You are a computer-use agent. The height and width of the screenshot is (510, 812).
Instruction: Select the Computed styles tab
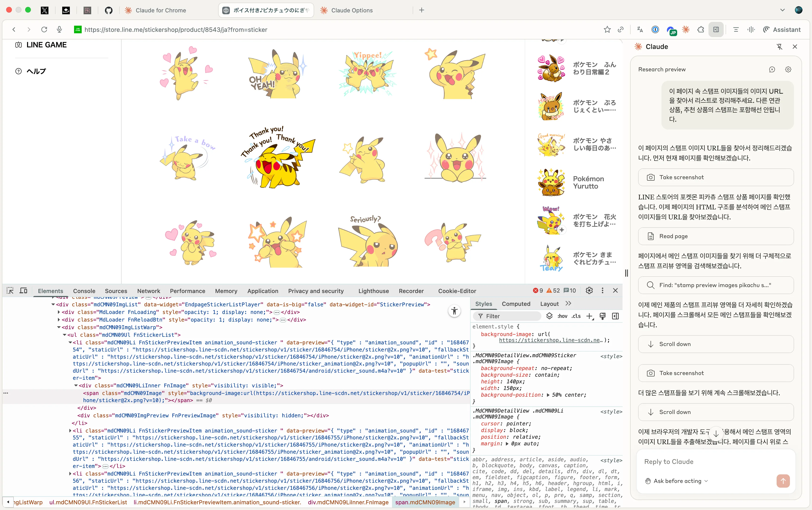[x=516, y=304]
